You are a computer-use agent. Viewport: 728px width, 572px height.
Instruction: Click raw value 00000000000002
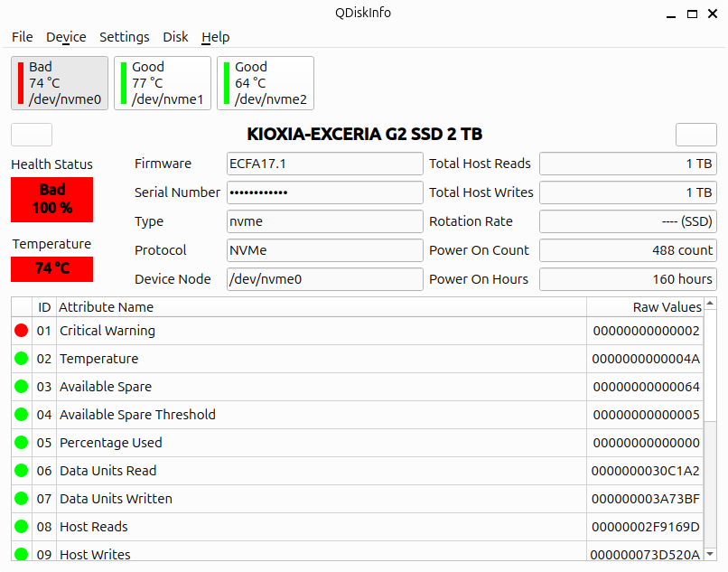(646, 331)
